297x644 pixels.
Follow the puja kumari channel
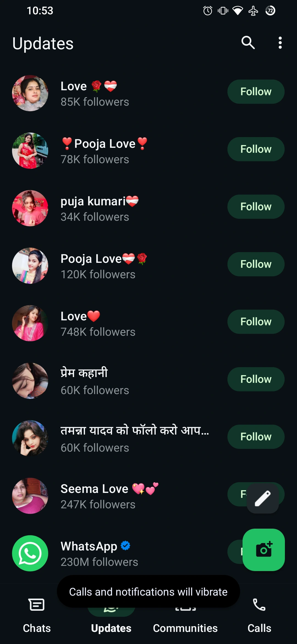(256, 207)
